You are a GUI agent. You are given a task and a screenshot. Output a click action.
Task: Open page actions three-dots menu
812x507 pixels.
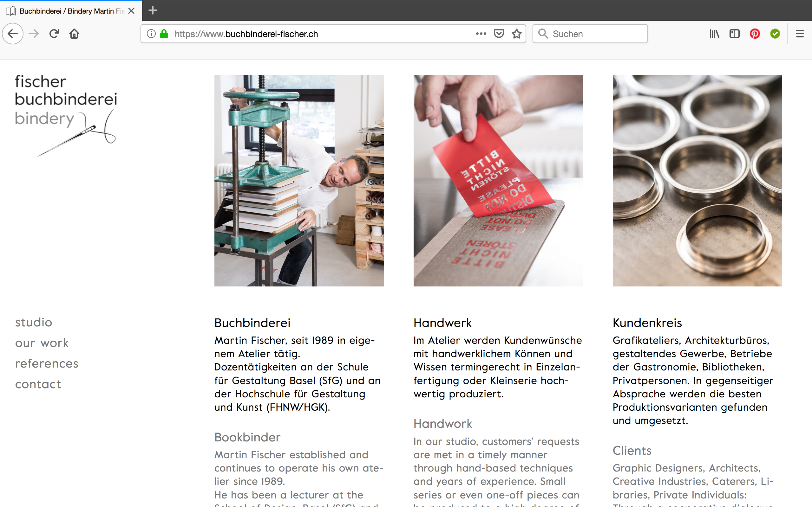point(481,34)
